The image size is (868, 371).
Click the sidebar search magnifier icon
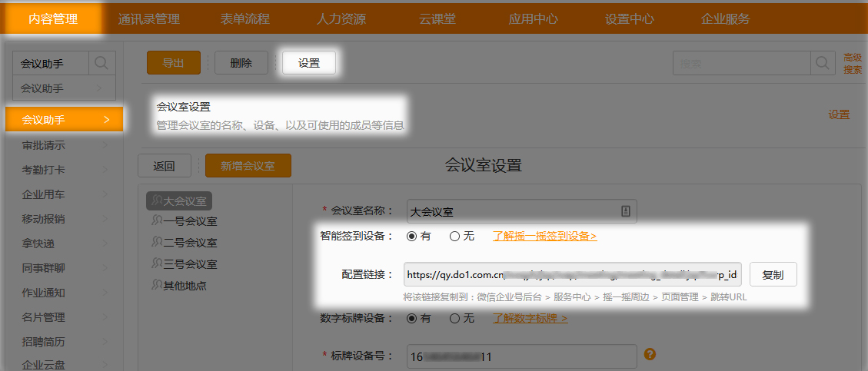(102, 63)
